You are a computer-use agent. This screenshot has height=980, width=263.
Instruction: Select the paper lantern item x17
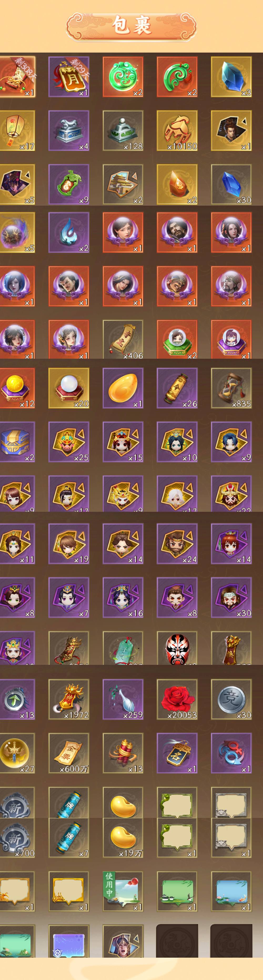(17, 131)
